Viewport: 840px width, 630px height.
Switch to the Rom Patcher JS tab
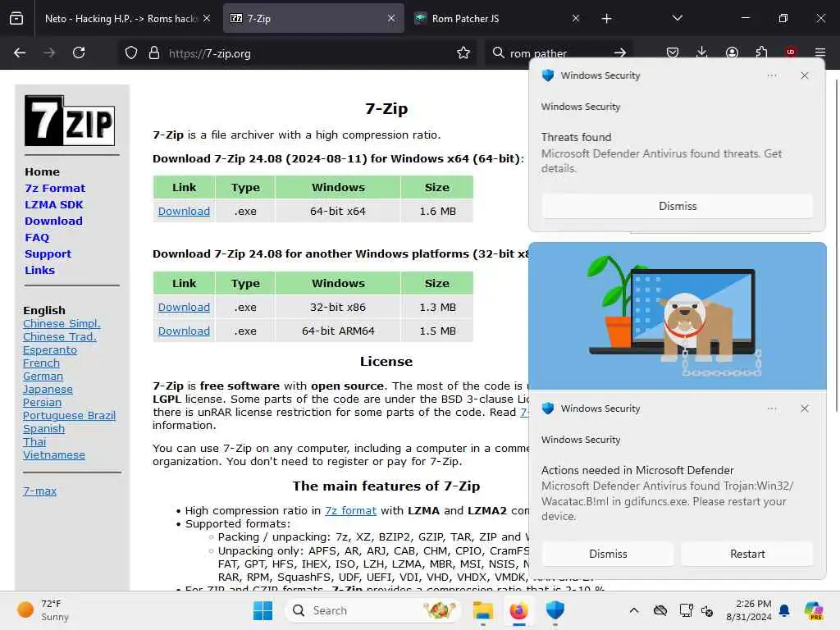[498, 19]
